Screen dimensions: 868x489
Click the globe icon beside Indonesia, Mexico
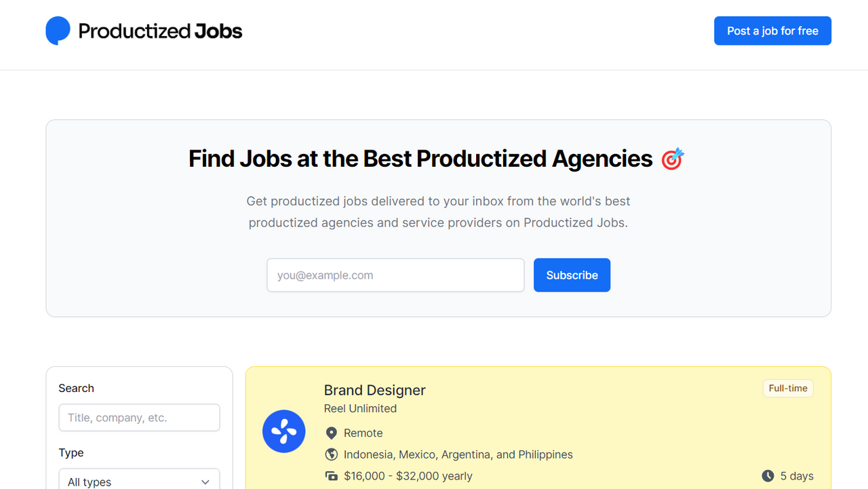(332, 454)
